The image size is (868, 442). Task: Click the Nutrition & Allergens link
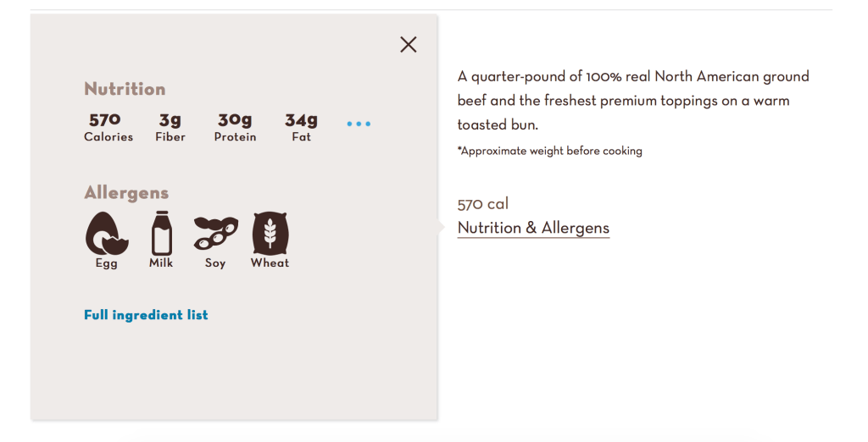click(533, 228)
